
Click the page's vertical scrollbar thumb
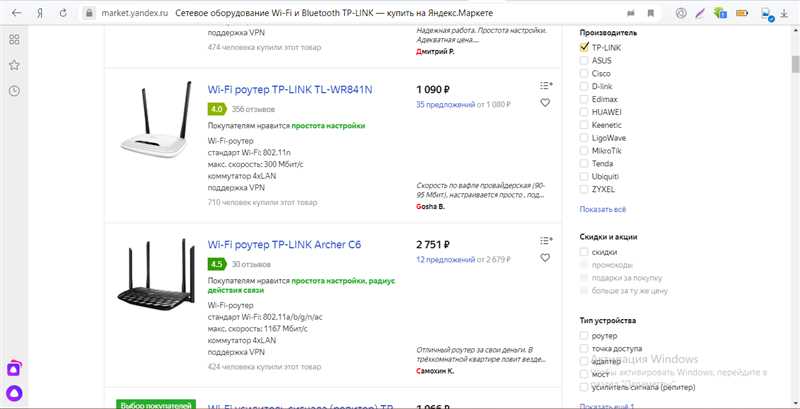point(795,65)
